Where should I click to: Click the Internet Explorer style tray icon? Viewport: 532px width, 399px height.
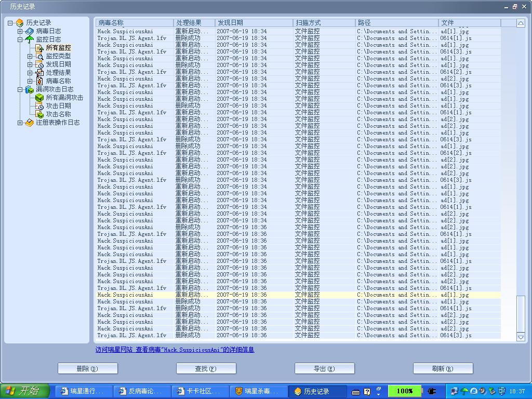474,392
